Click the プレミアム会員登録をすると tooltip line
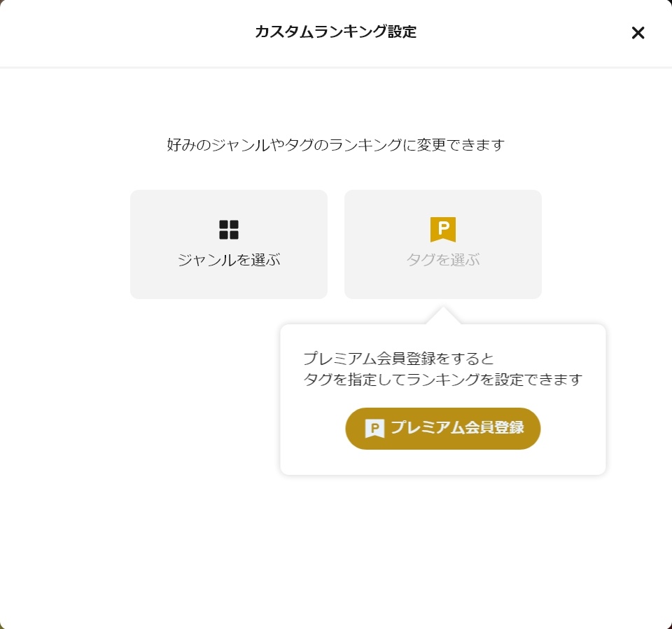 (x=398, y=359)
